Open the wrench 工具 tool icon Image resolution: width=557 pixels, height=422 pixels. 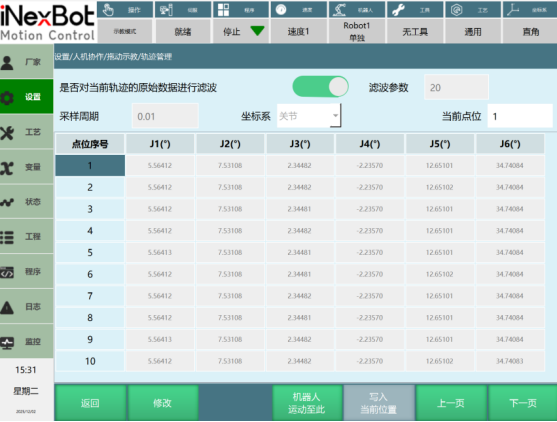point(398,10)
